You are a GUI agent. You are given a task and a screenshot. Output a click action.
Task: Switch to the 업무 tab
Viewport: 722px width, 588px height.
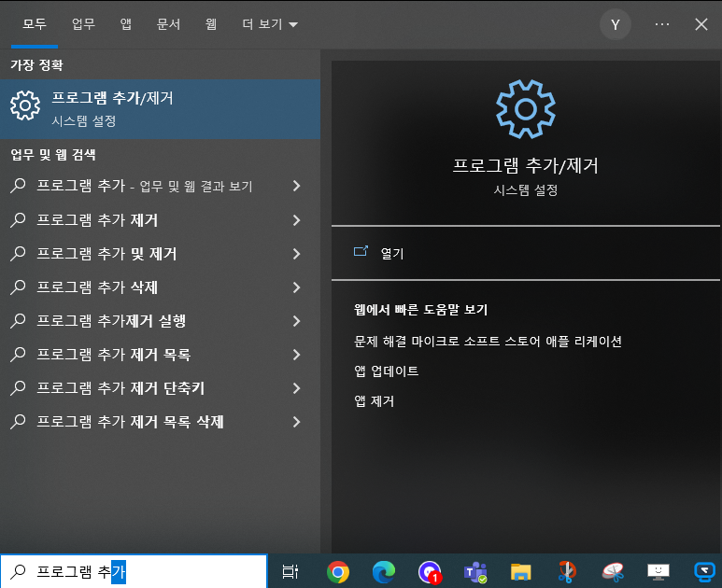coord(83,24)
